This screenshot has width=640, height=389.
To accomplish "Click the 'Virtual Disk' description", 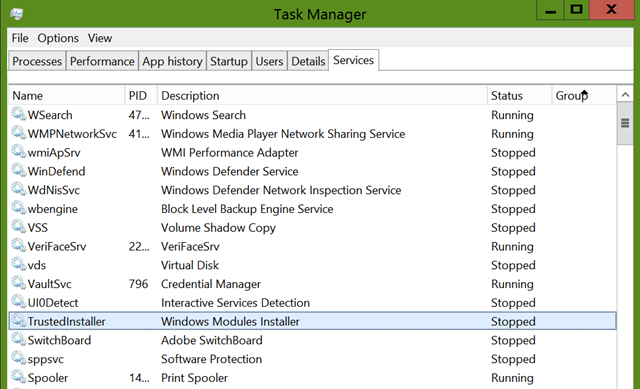I will click(190, 265).
